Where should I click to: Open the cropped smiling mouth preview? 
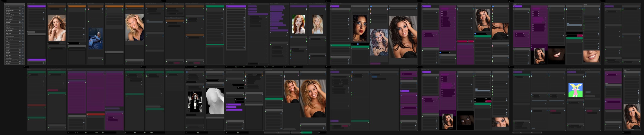[x=591, y=56]
